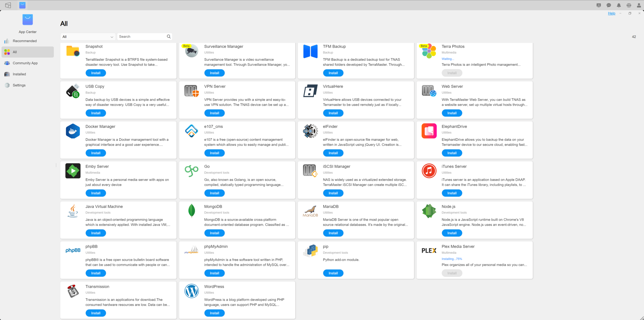Open the Installed apps section
This screenshot has width=644, height=320.
click(19, 74)
